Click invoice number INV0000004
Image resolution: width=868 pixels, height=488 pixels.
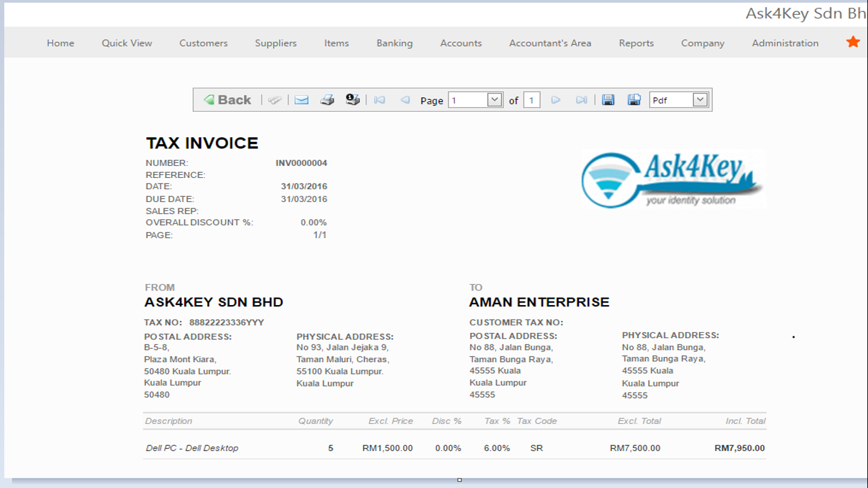301,163
